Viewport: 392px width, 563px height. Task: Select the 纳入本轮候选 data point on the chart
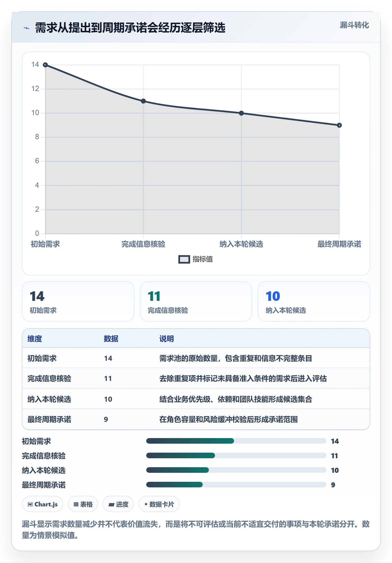[241, 113]
